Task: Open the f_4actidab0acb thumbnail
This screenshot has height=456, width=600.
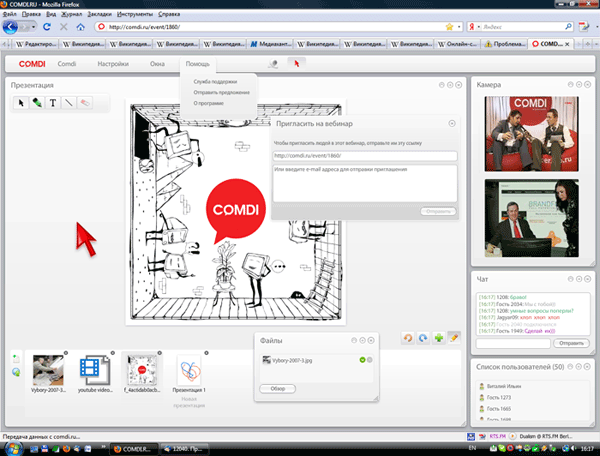Action: tap(142, 372)
